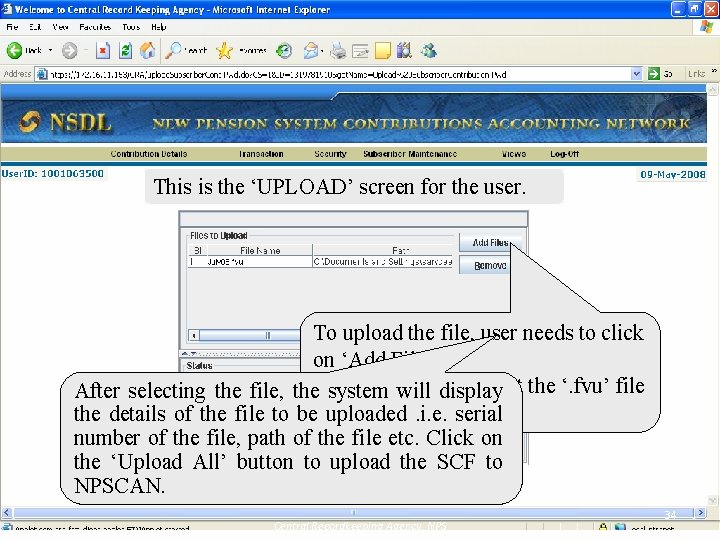The image size is (720, 540).
Task: Select the JUN08.fvu file name cell
Action: point(259,262)
